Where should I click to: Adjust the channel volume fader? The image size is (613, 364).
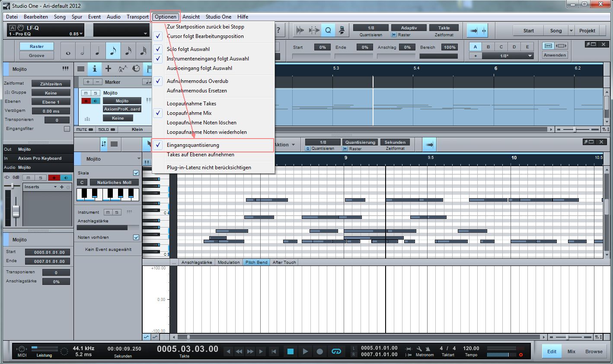pos(16,211)
